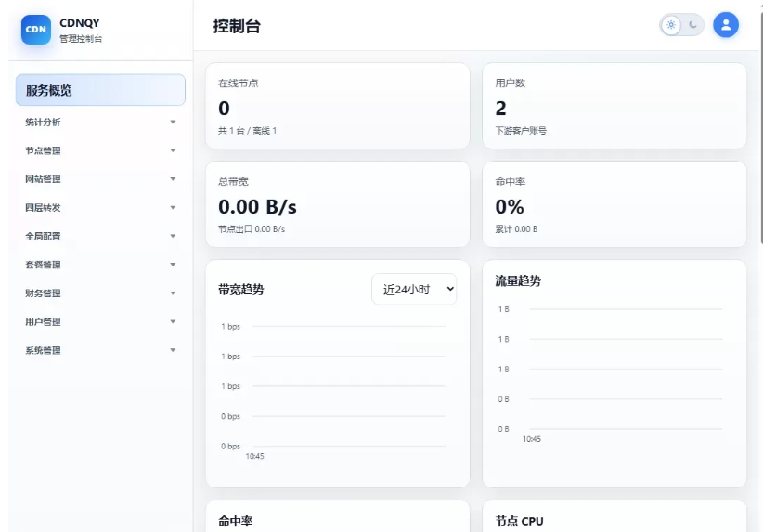Image resolution: width=763 pixels, height=532 pixels.
Task: Switch to light mode sun icon
Action: [671, 25]
